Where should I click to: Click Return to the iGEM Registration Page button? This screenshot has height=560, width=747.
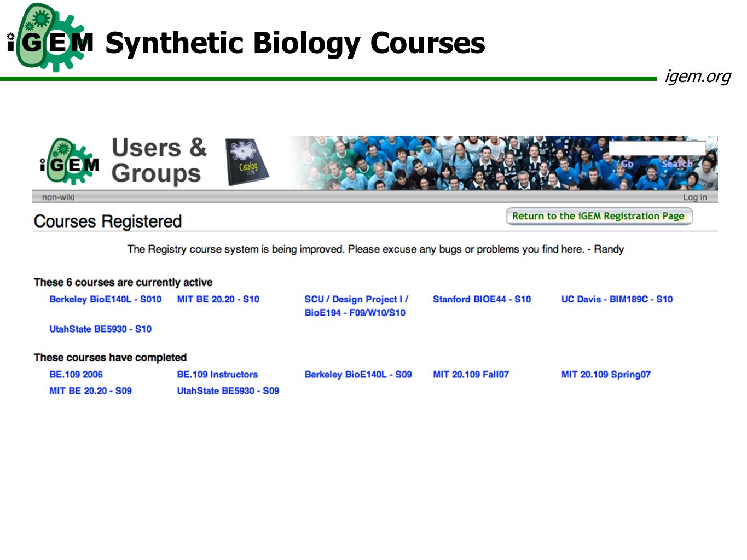pyautogui.click(x=599, y=216)
